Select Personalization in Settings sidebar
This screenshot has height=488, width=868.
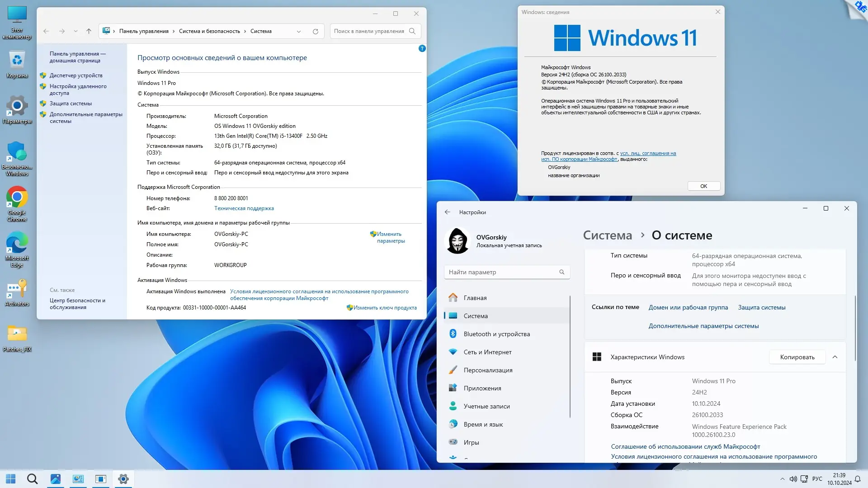488,370
